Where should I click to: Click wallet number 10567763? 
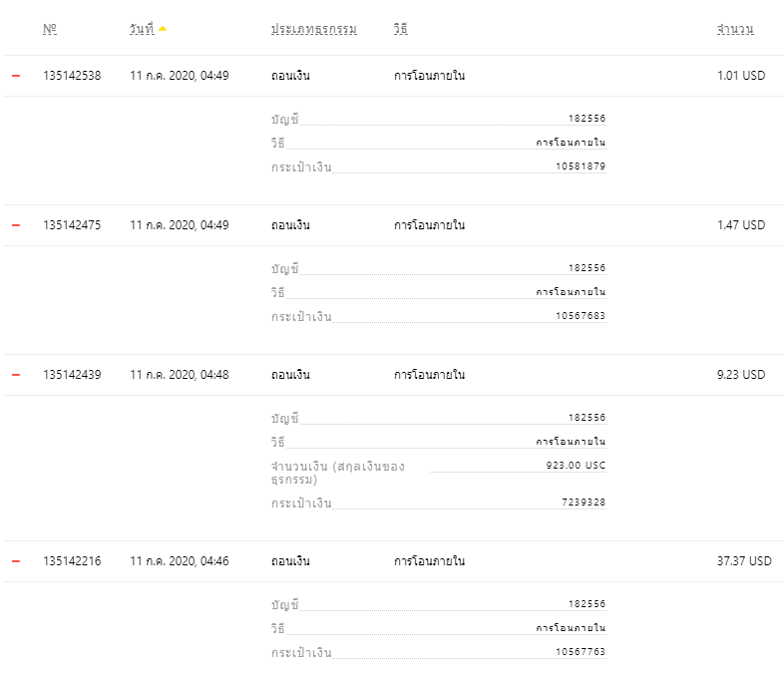tap(581, 651)
